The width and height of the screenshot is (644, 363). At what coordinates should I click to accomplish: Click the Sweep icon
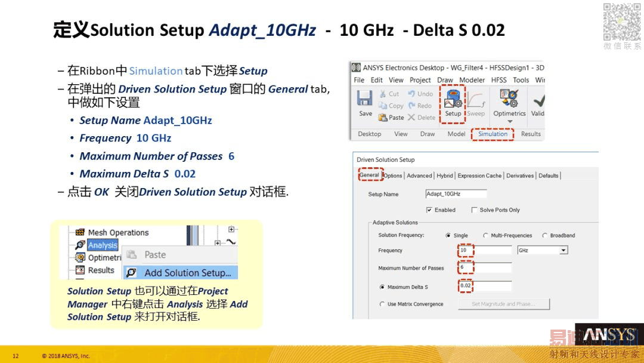(x=476, y=99)
